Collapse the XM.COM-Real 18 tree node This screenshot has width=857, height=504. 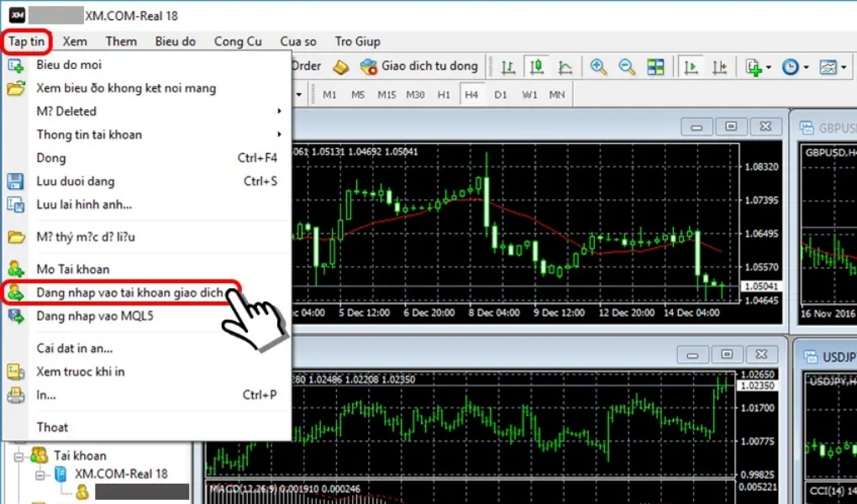pos(39,475)
